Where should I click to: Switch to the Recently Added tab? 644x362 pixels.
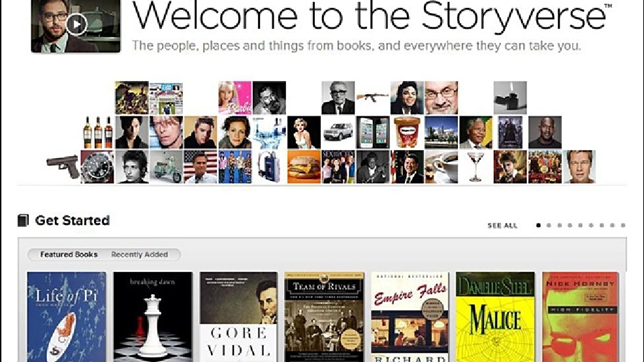coord(140,254)
